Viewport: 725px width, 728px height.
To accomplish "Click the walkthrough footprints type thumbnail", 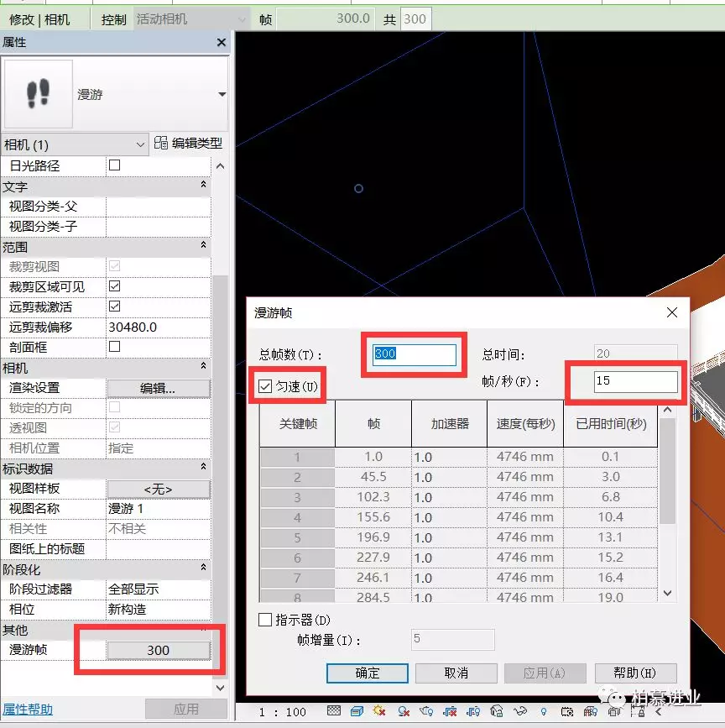I will click(38, 94).
